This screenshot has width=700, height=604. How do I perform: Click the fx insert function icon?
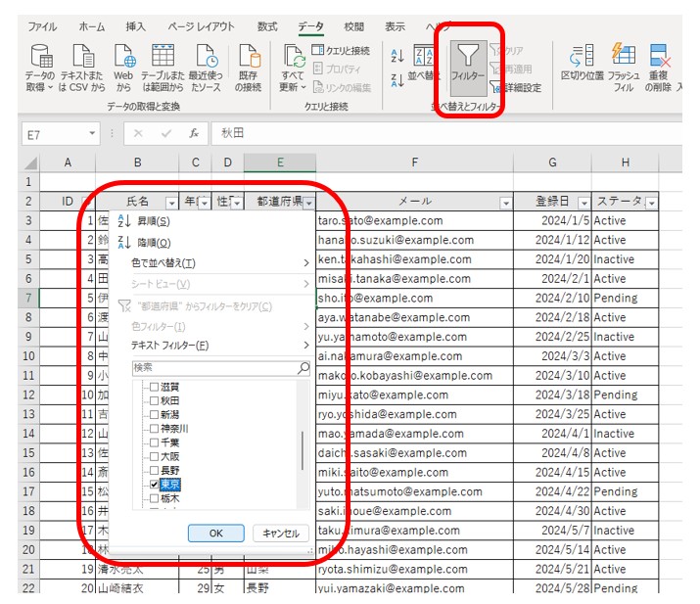click(x=194, y=133)
